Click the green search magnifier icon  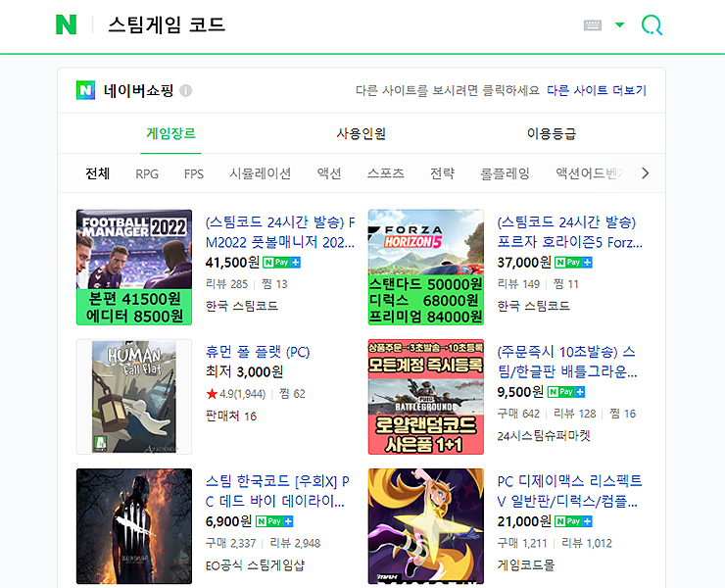click(652, 24)
